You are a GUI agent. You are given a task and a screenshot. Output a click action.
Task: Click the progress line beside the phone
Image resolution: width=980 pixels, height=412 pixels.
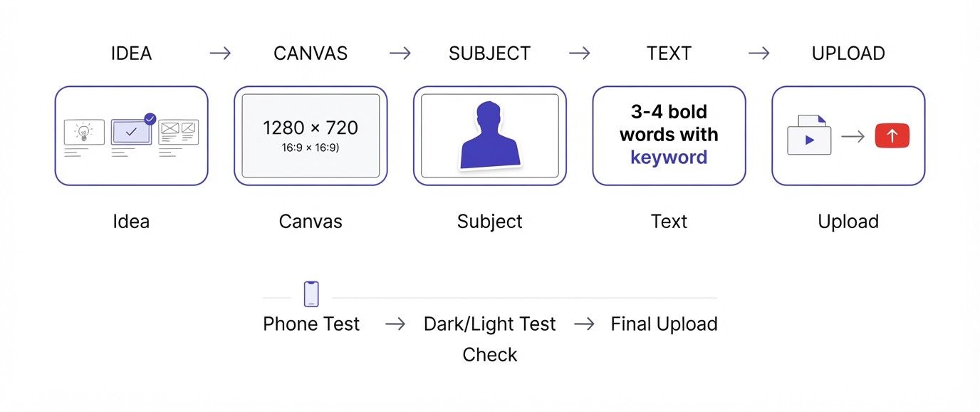524,297
